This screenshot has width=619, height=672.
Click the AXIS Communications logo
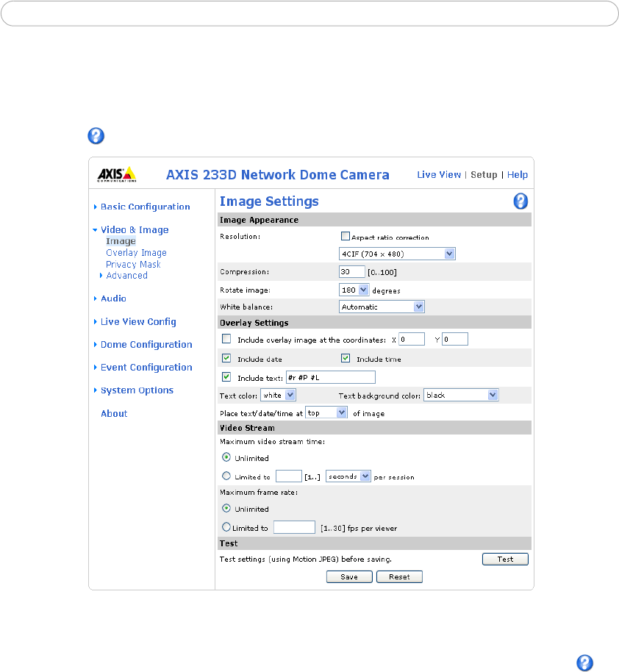(x=117, y=174)
